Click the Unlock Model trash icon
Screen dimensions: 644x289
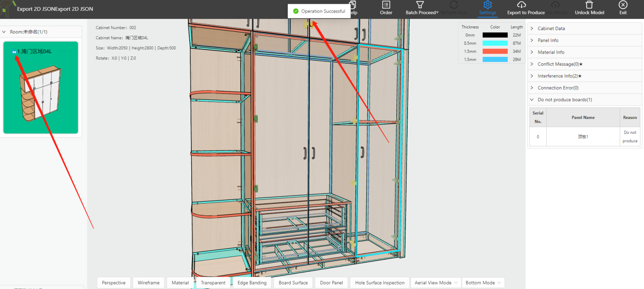coord(589,5)
